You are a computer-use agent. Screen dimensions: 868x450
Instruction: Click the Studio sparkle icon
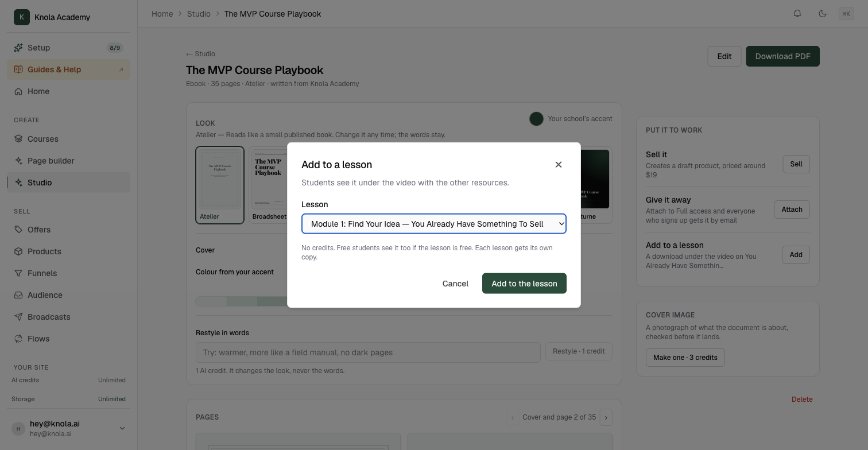point(18,183)
